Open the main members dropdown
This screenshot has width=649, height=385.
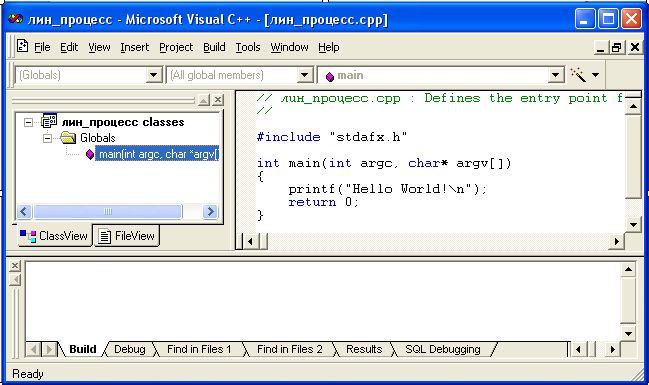(x=555, y=75)
